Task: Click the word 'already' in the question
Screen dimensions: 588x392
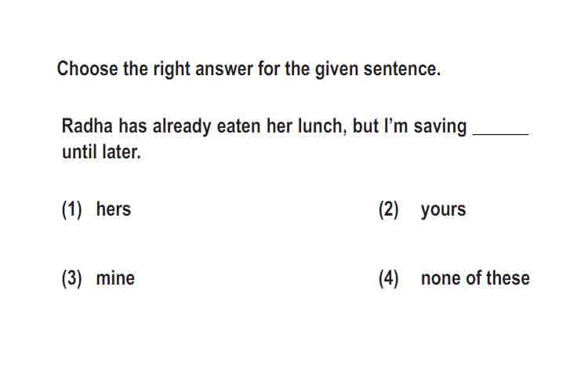Action: 182,126
